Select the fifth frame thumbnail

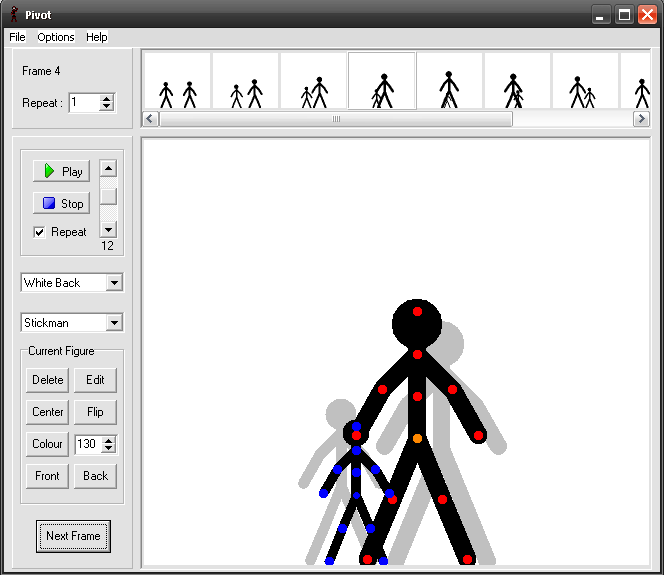coord(450,80)
